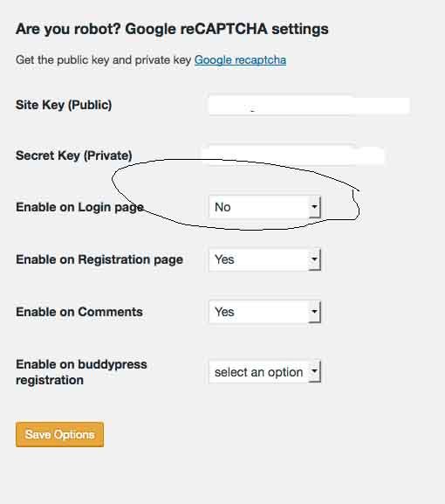445x504 pixels.
Task: Click the 'Enable on Comments' label
Action: 79,312
